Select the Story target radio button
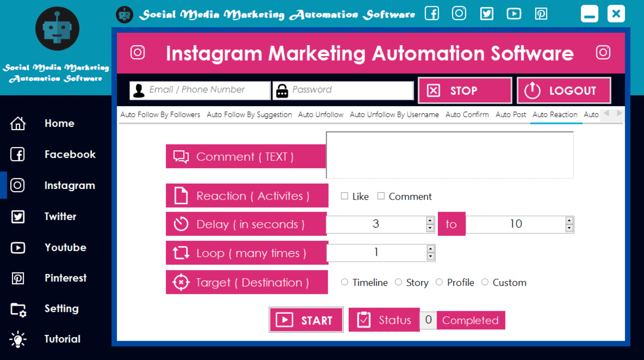 click(399, 282)
